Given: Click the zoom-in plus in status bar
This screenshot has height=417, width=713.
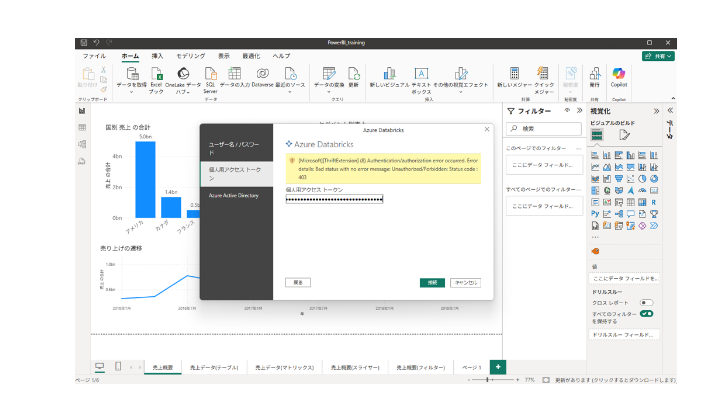Looking at the screenshot, I should [517, 380].
